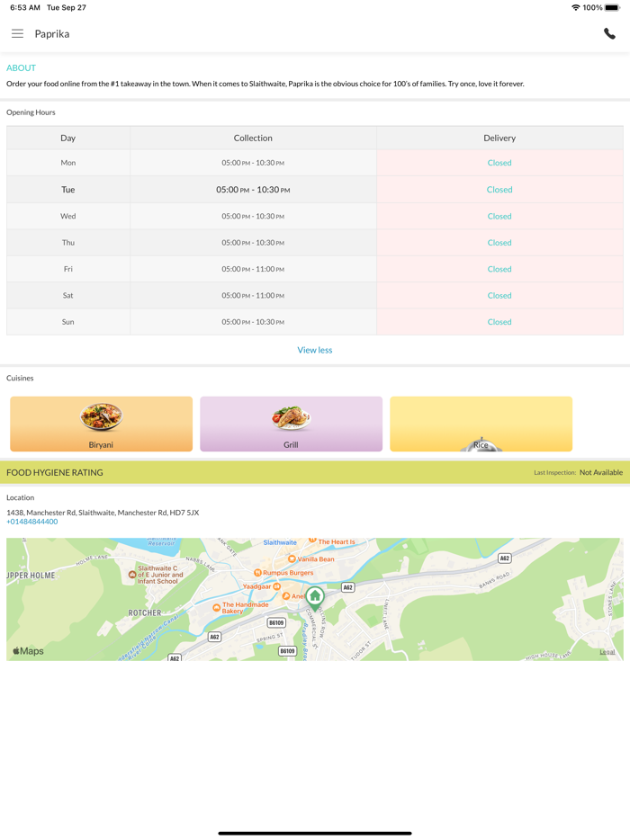Select the Biryani cuisine card

(102, 424)
